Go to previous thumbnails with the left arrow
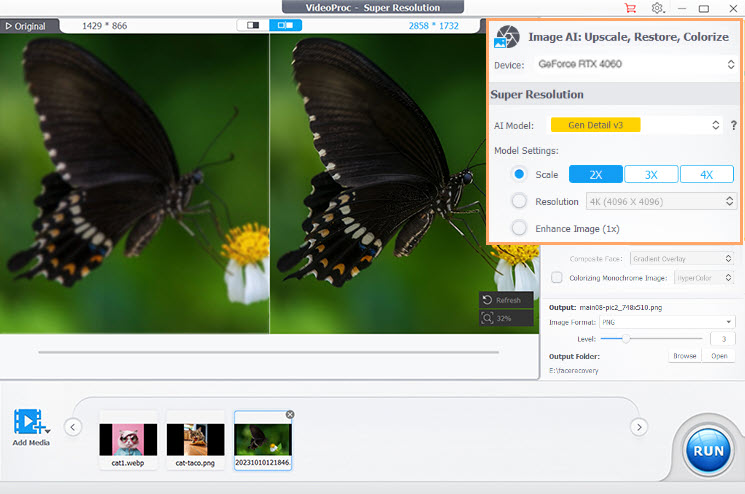Screen dimensions: 745x494 73,427
